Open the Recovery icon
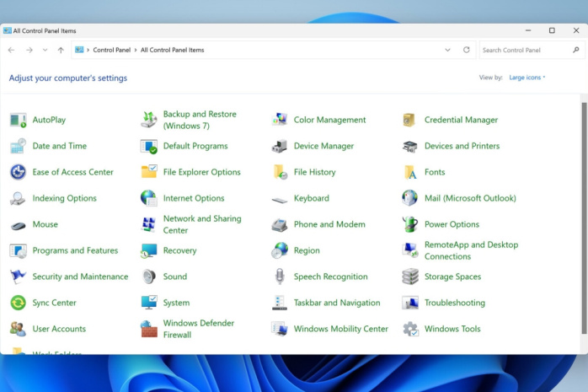Viewport: 588px width, 392px height. click(x=149, y=250)
